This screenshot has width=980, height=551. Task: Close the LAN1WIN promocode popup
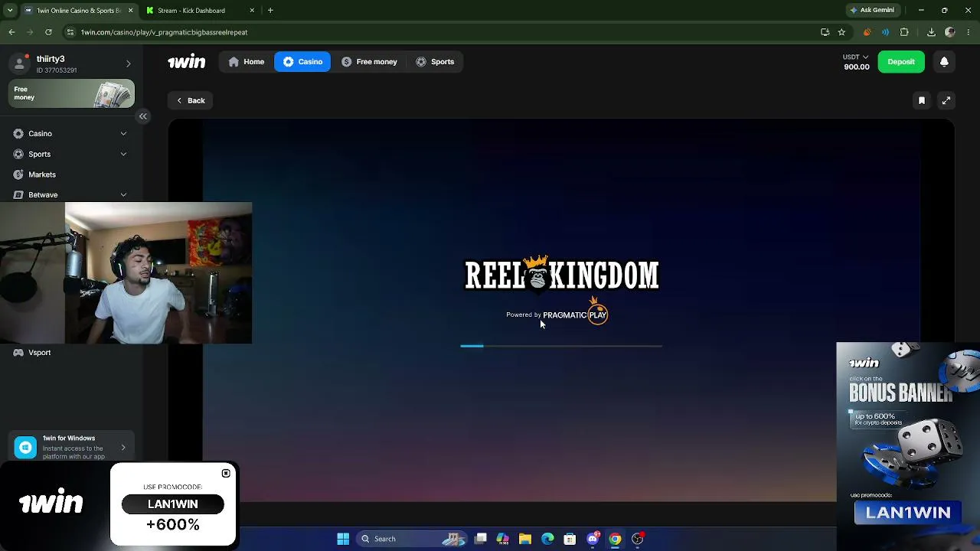[x=226, y=474]
